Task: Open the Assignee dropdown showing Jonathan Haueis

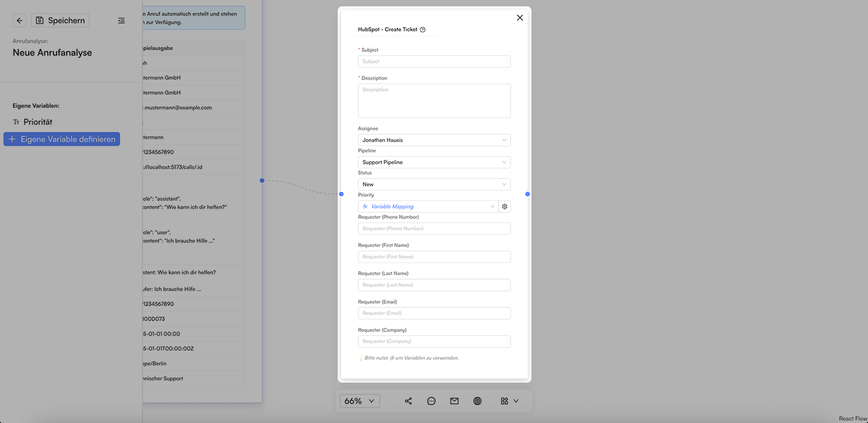Action: tap(434, 140)
